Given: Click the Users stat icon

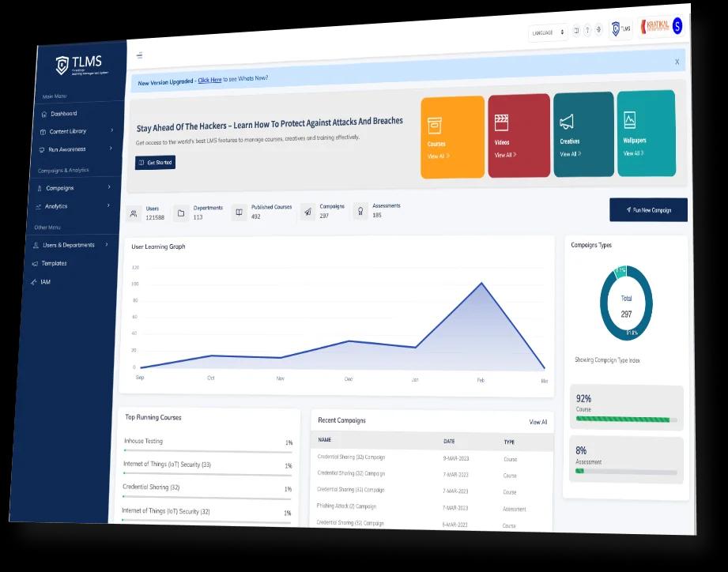Looking at the screenshot, I should pyautogui.click(x=134, y=214).
